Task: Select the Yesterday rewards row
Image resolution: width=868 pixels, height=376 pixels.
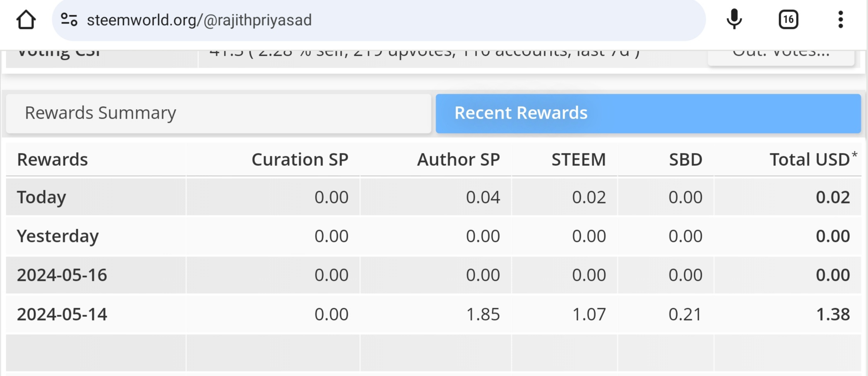Action: 58,236
